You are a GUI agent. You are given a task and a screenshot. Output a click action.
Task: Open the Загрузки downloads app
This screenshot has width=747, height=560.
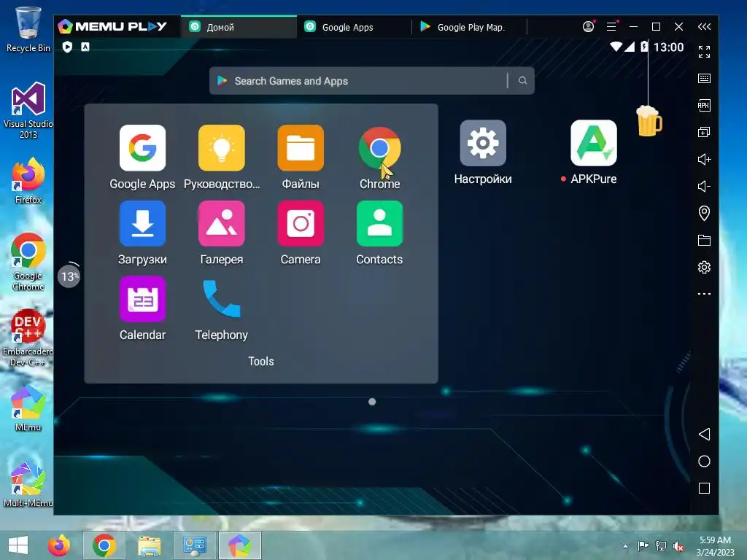(142, 223)
